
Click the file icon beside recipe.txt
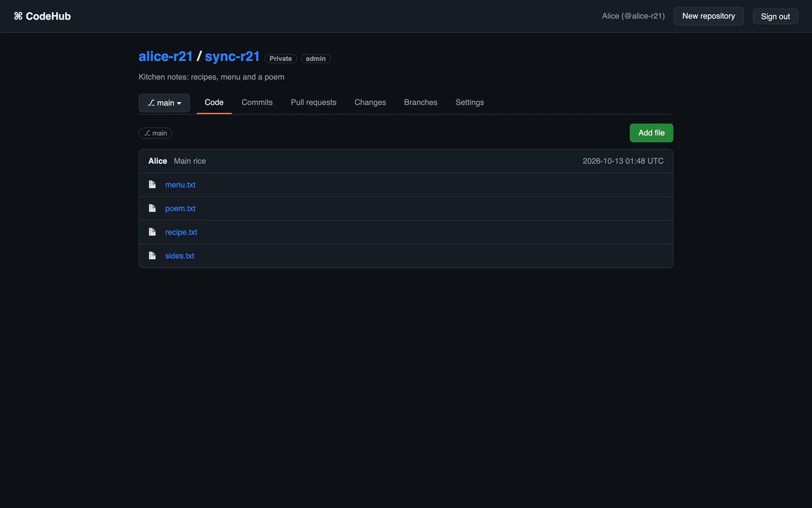point(152,232)
